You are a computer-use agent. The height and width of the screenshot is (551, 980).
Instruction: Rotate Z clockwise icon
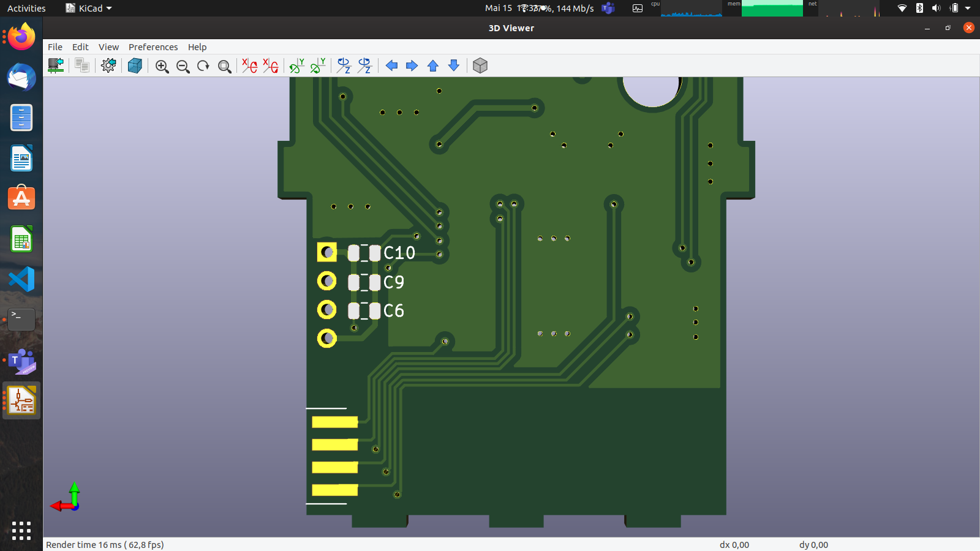coord(344,66)
